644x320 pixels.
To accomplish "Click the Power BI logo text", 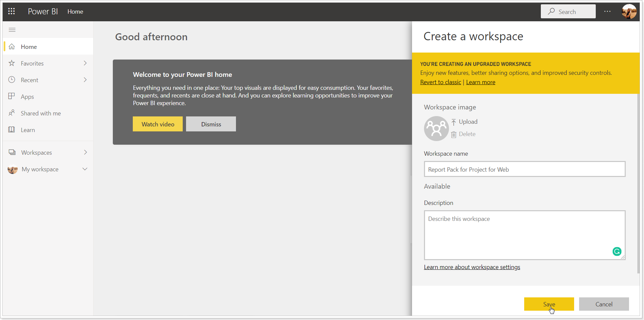I will tap(43, 11).
